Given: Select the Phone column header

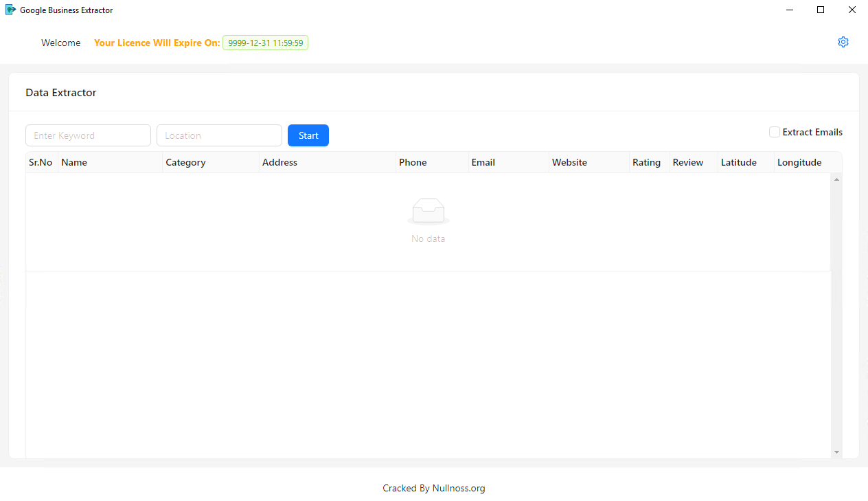Looking at the screenshot, I should click(x=432, y=162).
